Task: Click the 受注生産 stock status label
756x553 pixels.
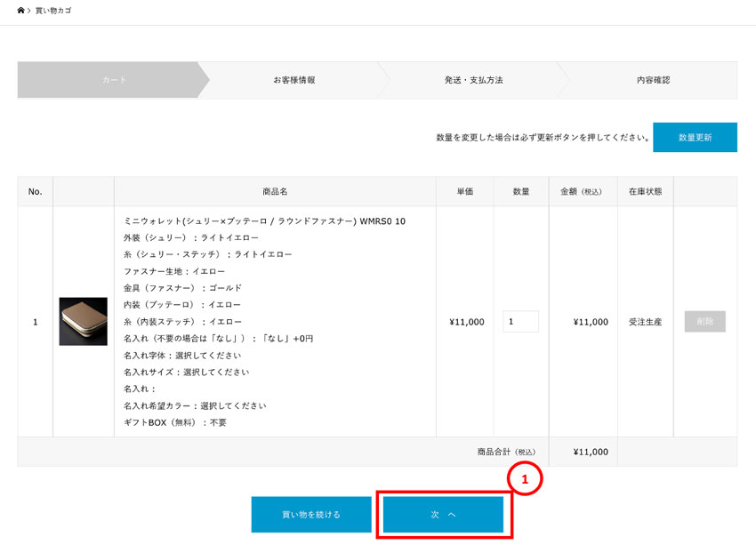Action: click(644, 321)
